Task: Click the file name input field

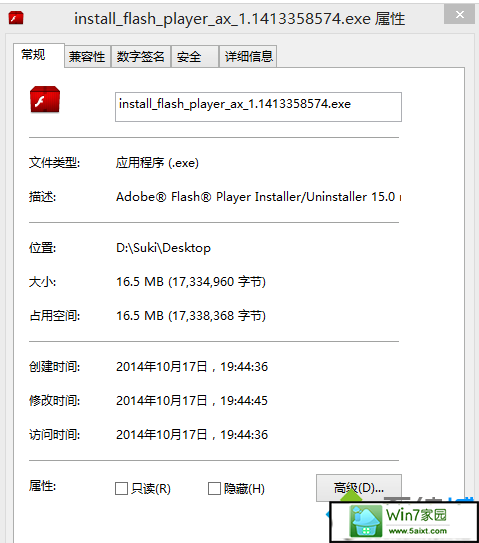Action: (x=258, y=107)
